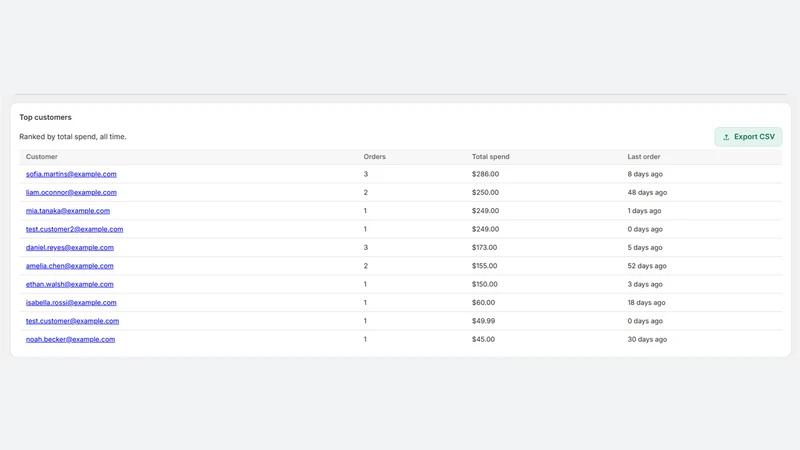This screenshot has height=450, width=800.
Task: Open amelia.chen@example.com customer link
Action: pyautogui.click(x=70, y=266)
